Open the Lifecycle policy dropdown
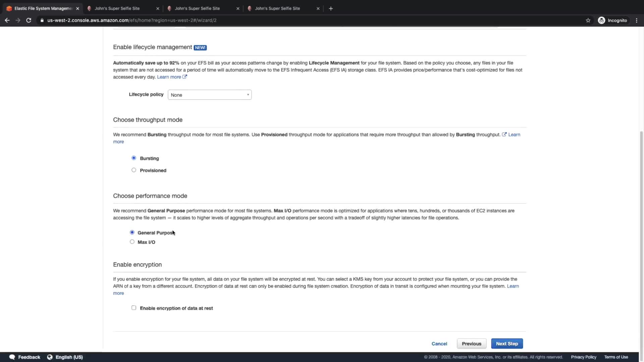The image size is (644, 362). [x=210, y=95]
